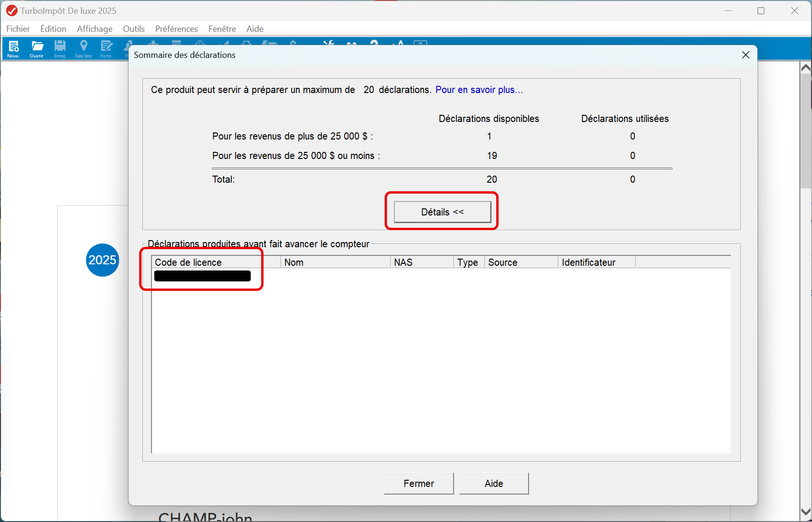The height and width of the screenshot is (522, 812).
Task: Click 'Pour les revenus de plus de 25 000 $' label
Action: pos(293,136)
